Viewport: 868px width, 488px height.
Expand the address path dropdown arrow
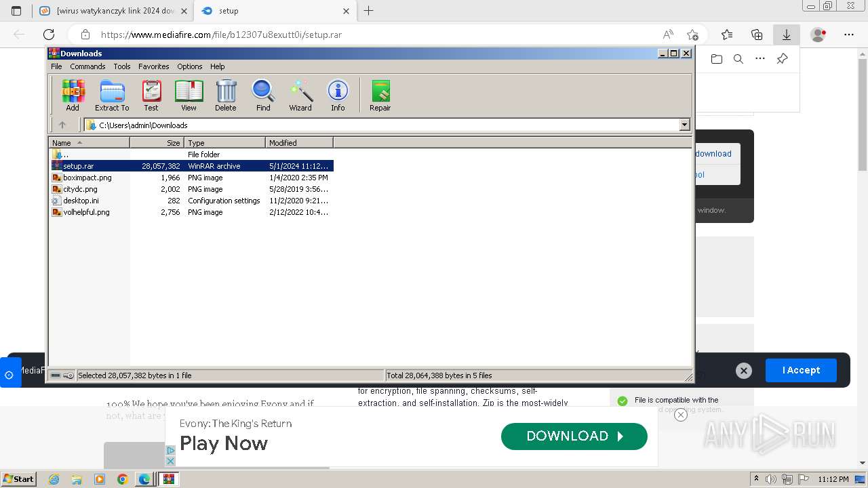click(x=684, y=125)
